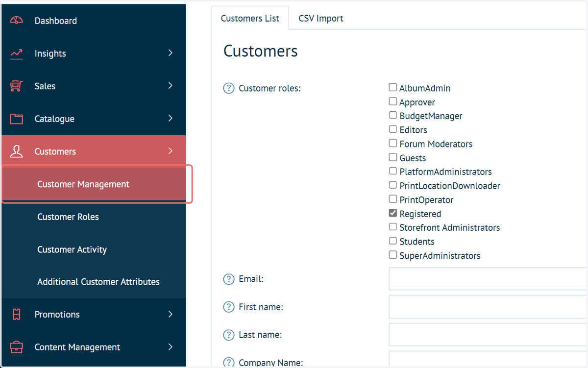
Task: Open the Promotions menu label
Action: (x=57, y=315)
